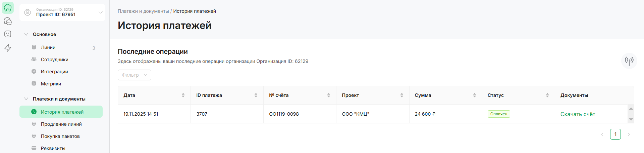
Task: Open the Фильтр dropdown
Action: pyautogui.click(x=134, y=75)
